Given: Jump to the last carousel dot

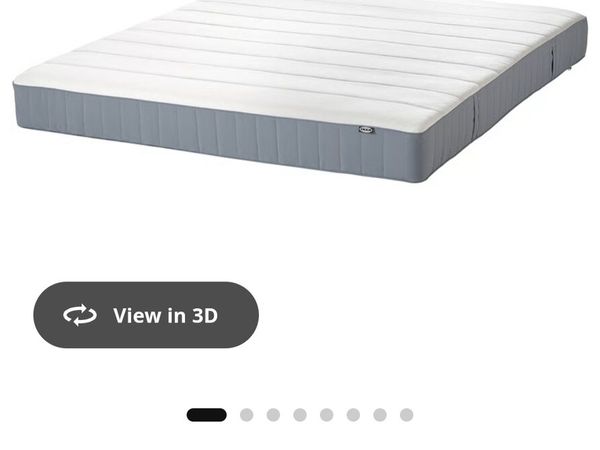Looking at the screenshot, I should (406, 415).
